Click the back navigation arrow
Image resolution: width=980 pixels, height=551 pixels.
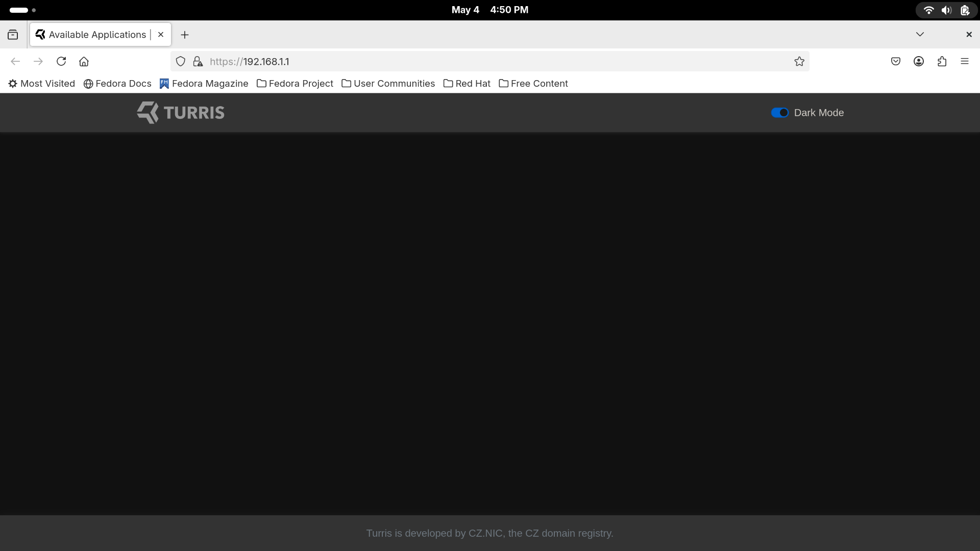[x=15, y=61]
